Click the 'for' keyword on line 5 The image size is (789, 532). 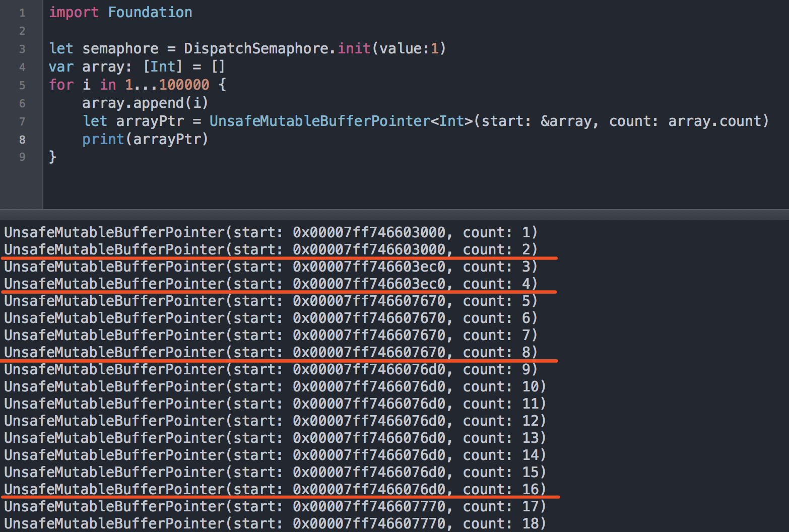tap(61, 85)
